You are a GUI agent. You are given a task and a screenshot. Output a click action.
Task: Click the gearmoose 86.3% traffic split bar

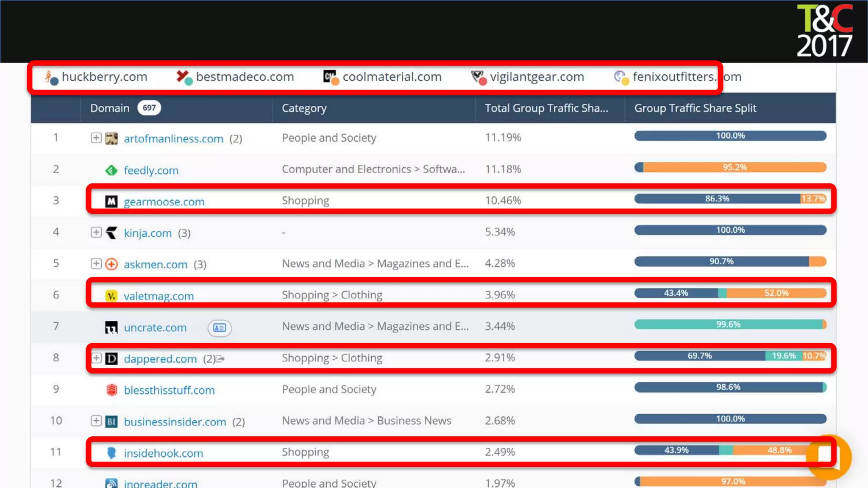point(717,199)
